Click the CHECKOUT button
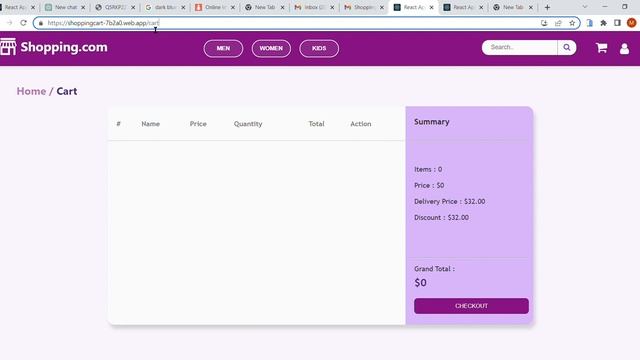The height and width of the screenshot is (360, 640). (x=471, y=306)
